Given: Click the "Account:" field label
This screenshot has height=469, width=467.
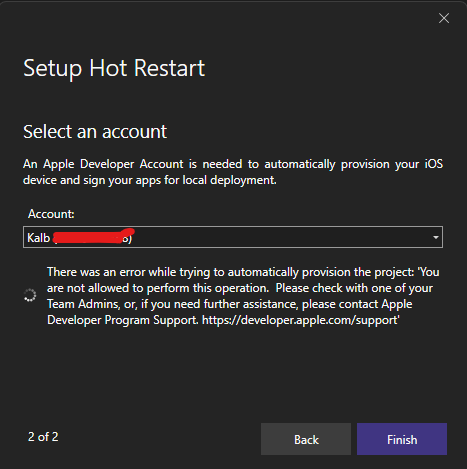Looking at the screenshot, I should [x=51, y=214].
